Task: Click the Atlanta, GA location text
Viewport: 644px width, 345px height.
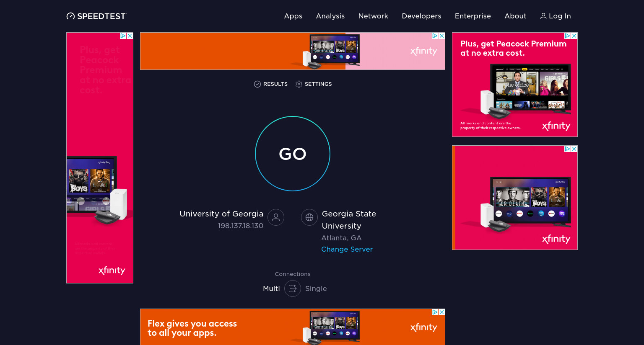Action: point(341,238)
